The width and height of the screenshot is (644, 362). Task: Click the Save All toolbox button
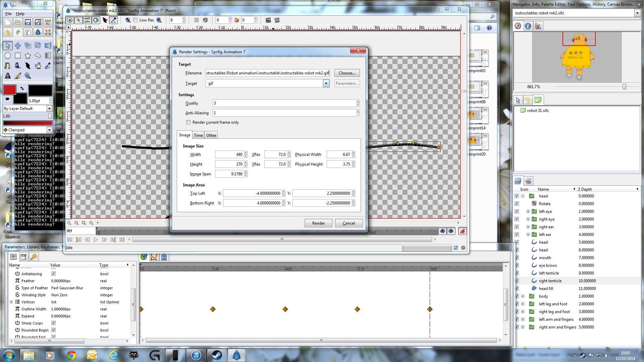48,22
